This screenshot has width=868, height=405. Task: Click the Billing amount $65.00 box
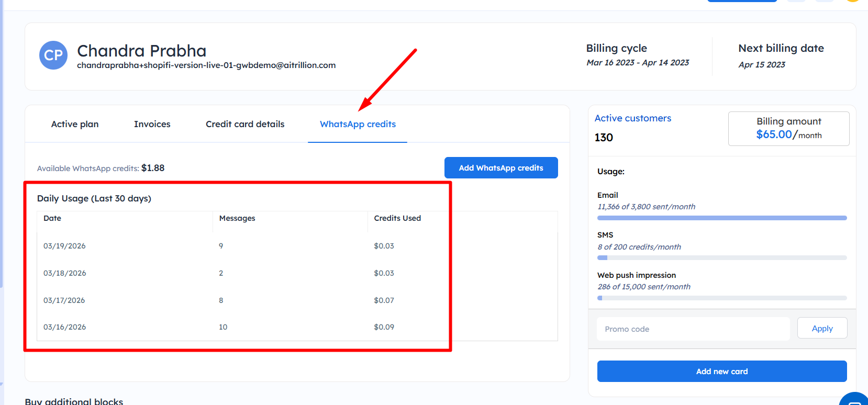pyautogui.click(x=788, y=129)
